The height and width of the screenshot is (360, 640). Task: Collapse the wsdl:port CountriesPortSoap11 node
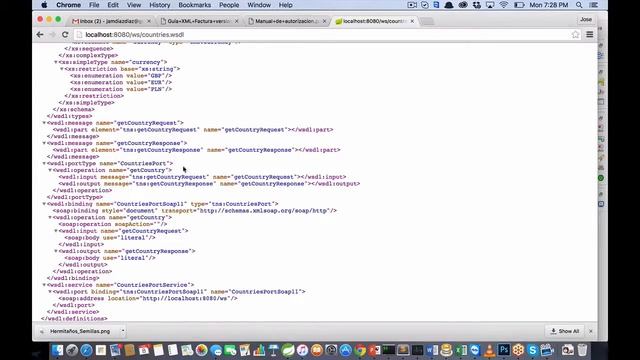(50, 291)
